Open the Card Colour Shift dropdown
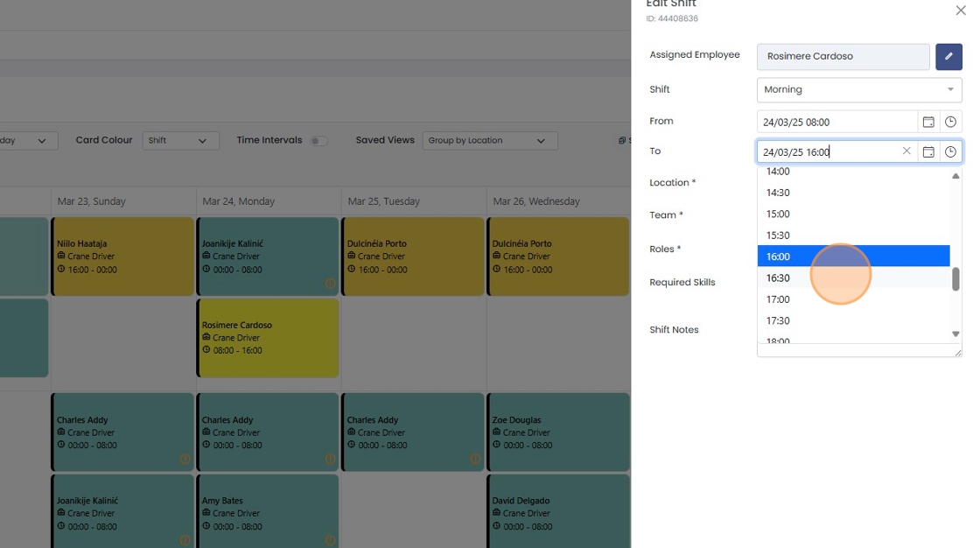The image size is (980, 548). (x=180, y=141)
